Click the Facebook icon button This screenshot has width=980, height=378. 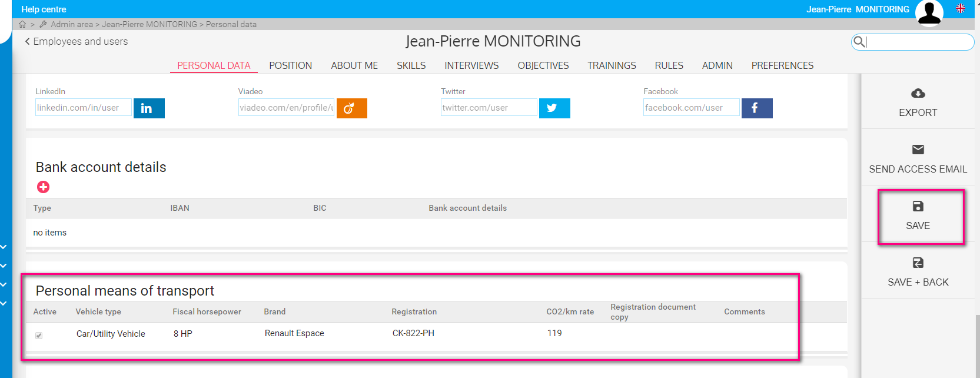tap(757, 108)
